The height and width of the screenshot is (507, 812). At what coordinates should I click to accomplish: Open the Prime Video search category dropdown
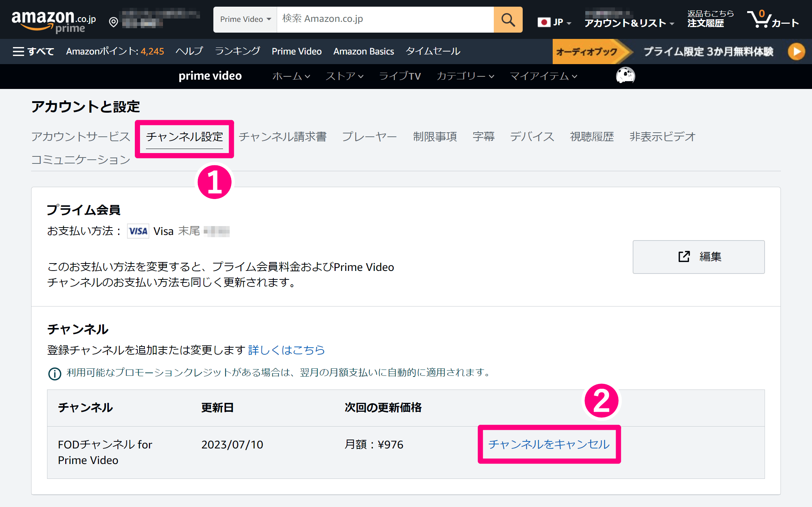click(x=245, y=19)
